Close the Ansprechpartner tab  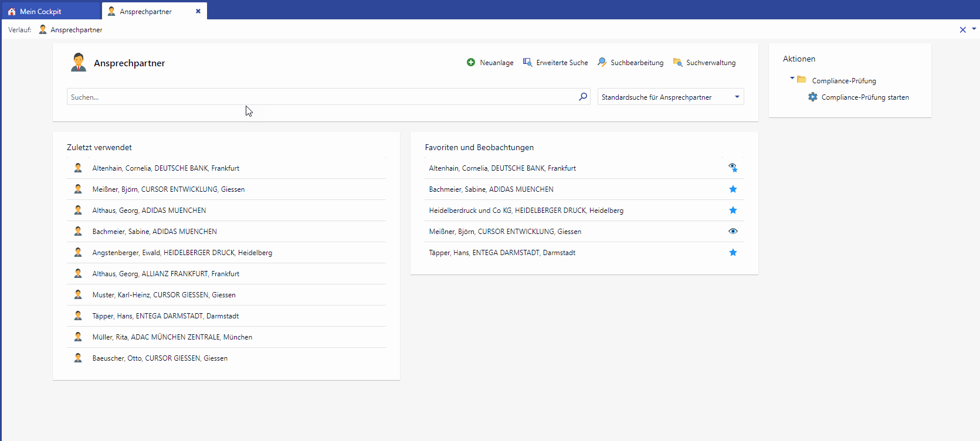click(198, 11)
